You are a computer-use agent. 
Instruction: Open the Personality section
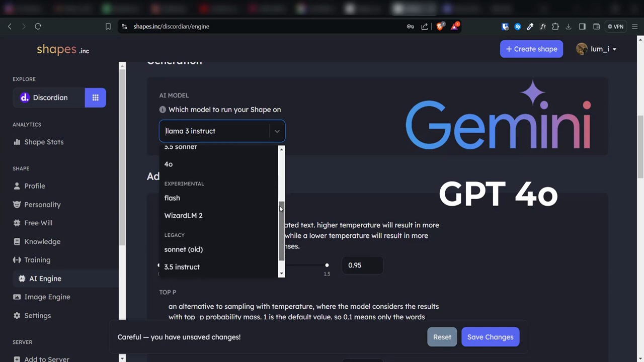coord(37,205)
